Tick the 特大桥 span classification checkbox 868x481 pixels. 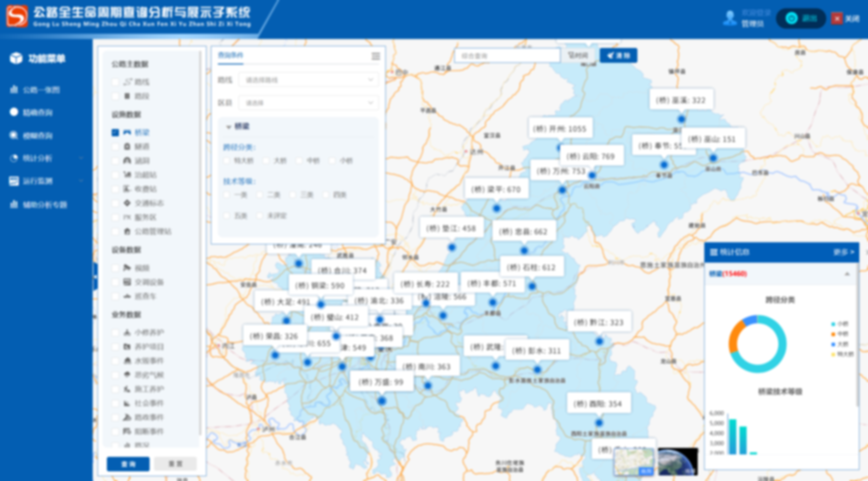[x=227, y=161]
